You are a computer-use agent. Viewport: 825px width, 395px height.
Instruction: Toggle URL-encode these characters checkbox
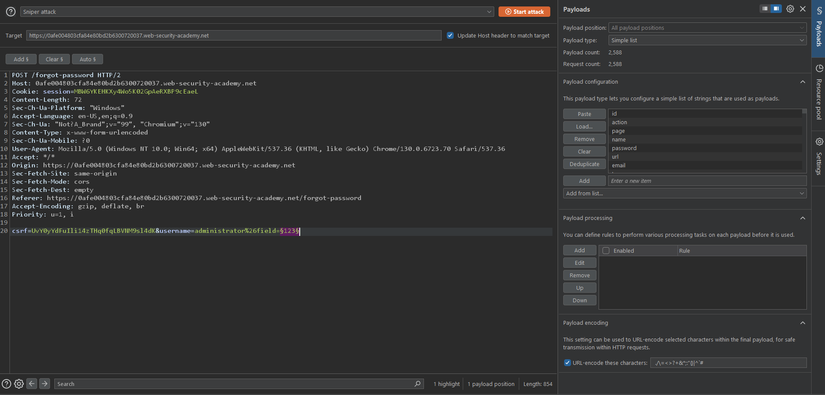tap(567, 362)
